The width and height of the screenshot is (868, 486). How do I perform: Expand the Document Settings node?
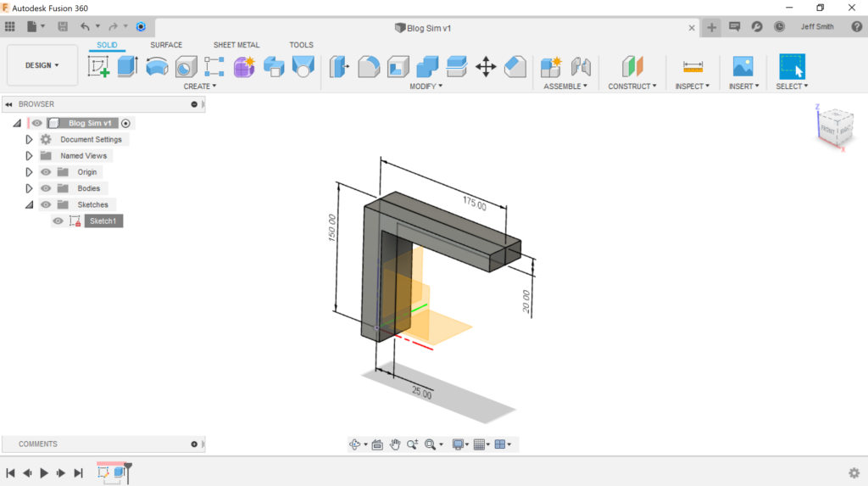click(x=29, y=140)
